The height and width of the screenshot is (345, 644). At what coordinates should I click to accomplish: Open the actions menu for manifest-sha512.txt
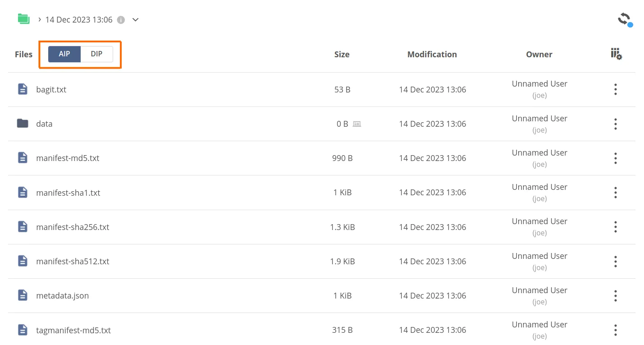coord(616,262)
